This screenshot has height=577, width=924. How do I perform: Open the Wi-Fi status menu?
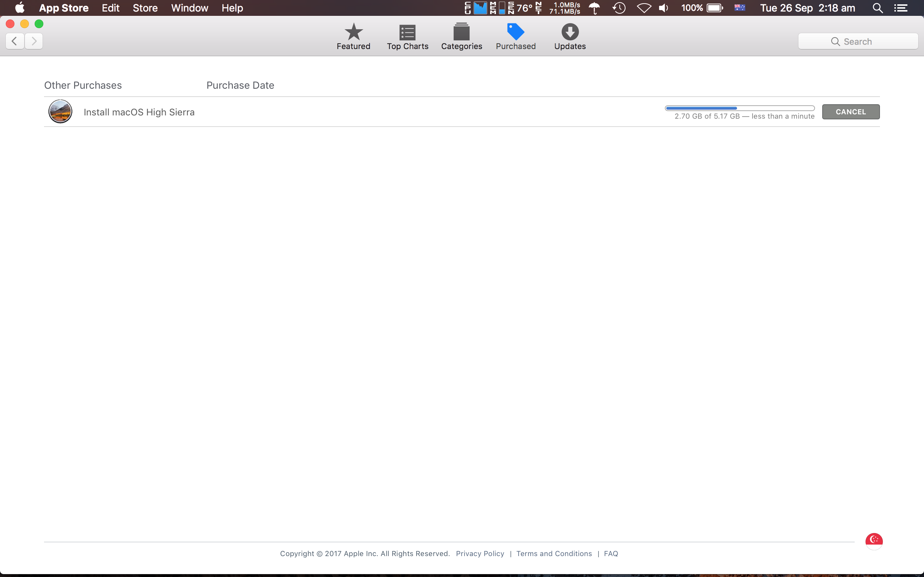point(644,8)
